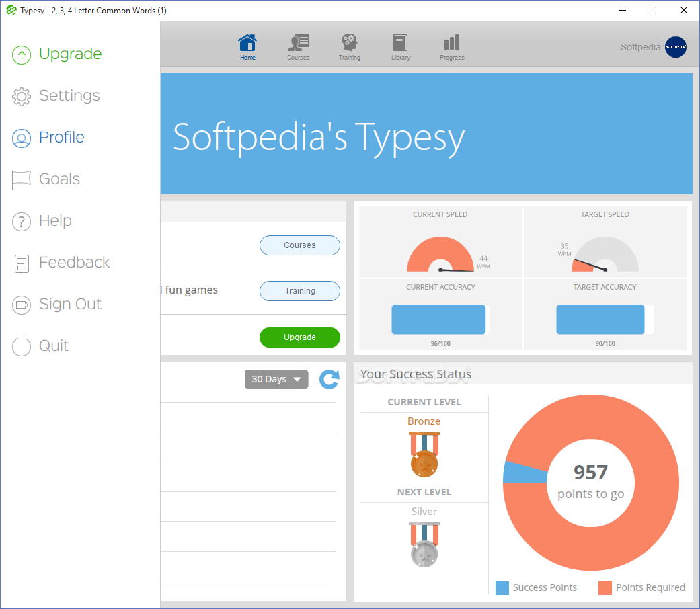700x609 pixels.
Task: Select Settings in the side menu
Action: point(69,95)
